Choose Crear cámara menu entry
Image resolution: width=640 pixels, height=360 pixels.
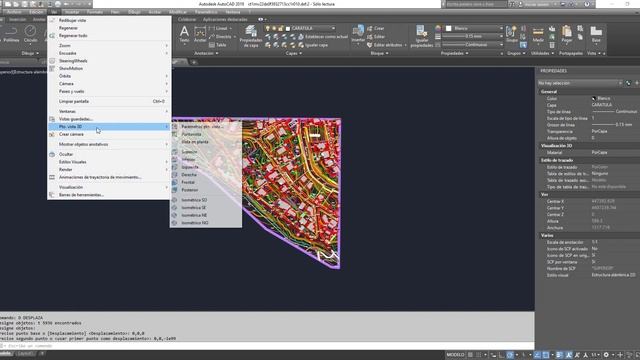(109, 134)
